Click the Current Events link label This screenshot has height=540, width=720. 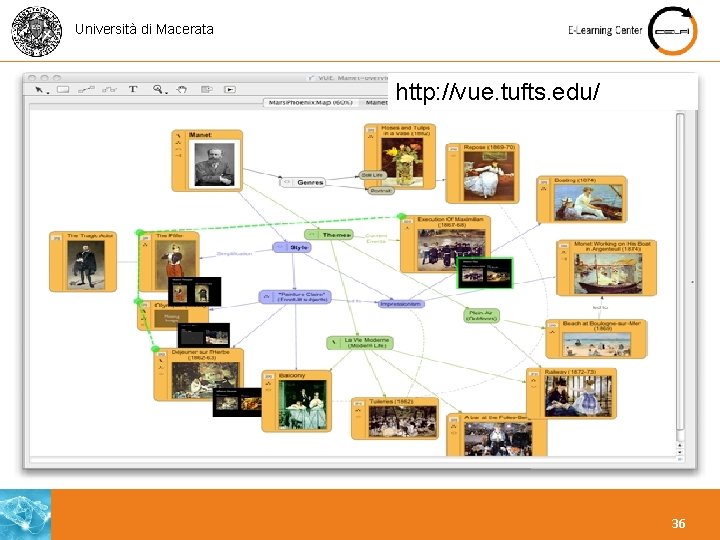coord(376,238)
